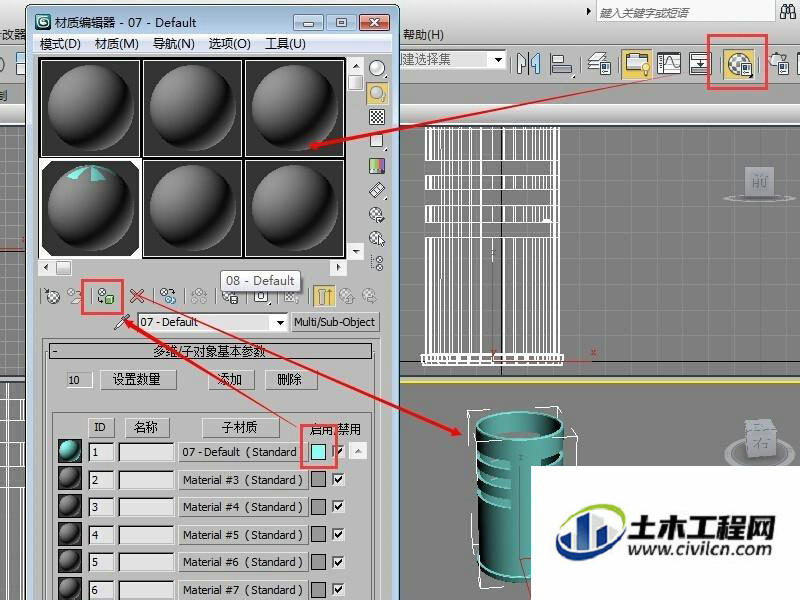
Task: Click the Go to Parent icon
Action: [x=347, y=295]
